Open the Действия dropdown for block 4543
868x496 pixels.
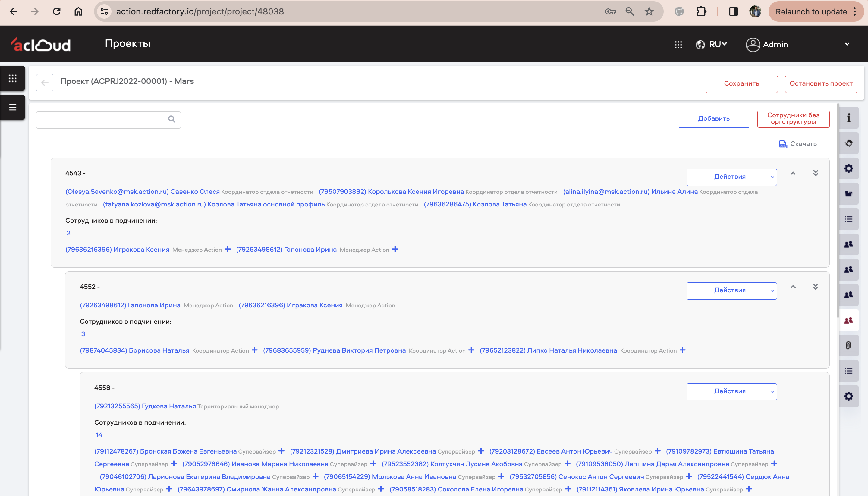tap(731, 177)
